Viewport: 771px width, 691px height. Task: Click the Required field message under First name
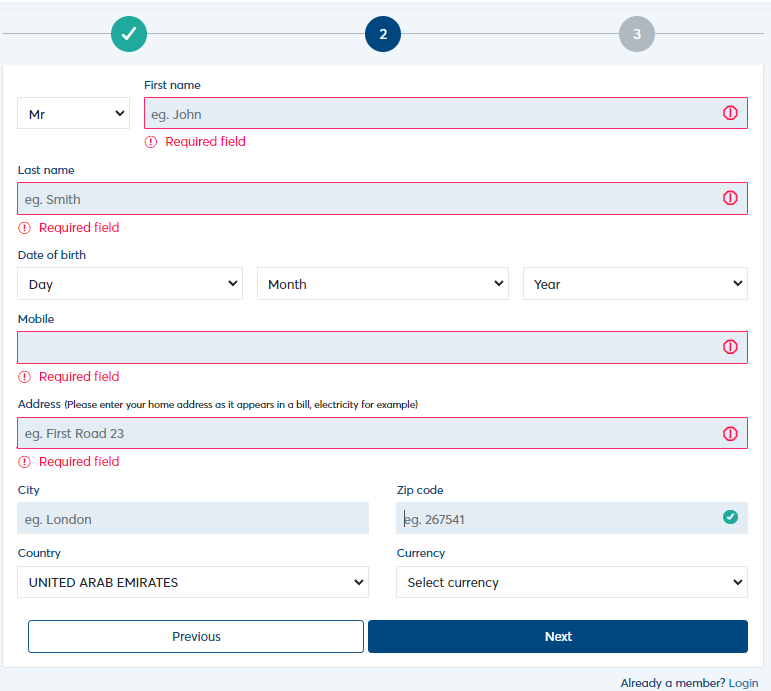206,142
